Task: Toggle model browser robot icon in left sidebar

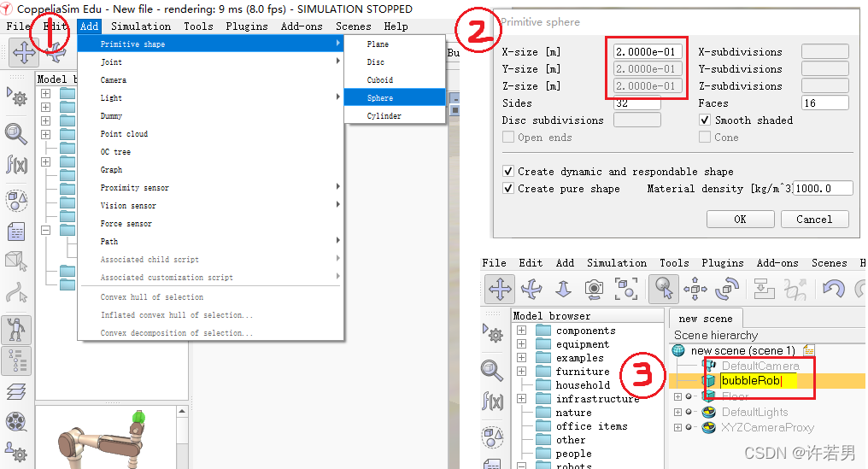Action: (x=16, y=330)
